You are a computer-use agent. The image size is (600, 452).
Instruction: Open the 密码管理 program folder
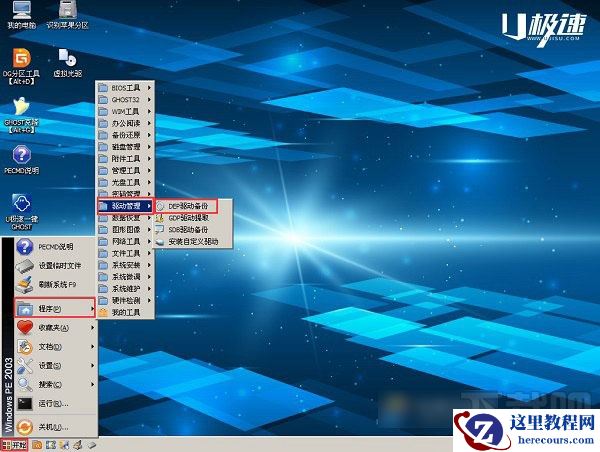pos(125,194)
